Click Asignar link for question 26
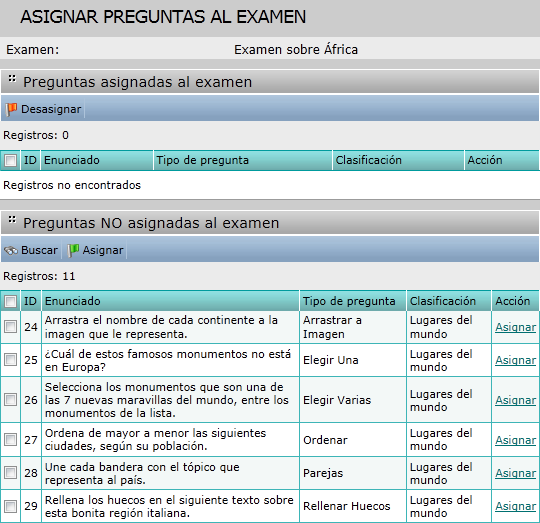The height and width of the screenshot is (523, 540). pos(516,400)
